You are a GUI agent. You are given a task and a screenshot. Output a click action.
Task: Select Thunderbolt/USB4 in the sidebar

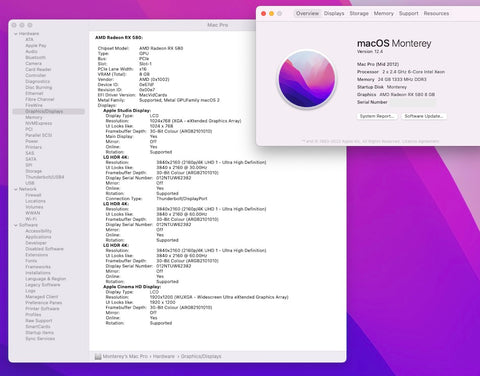[x=45, y=177]
